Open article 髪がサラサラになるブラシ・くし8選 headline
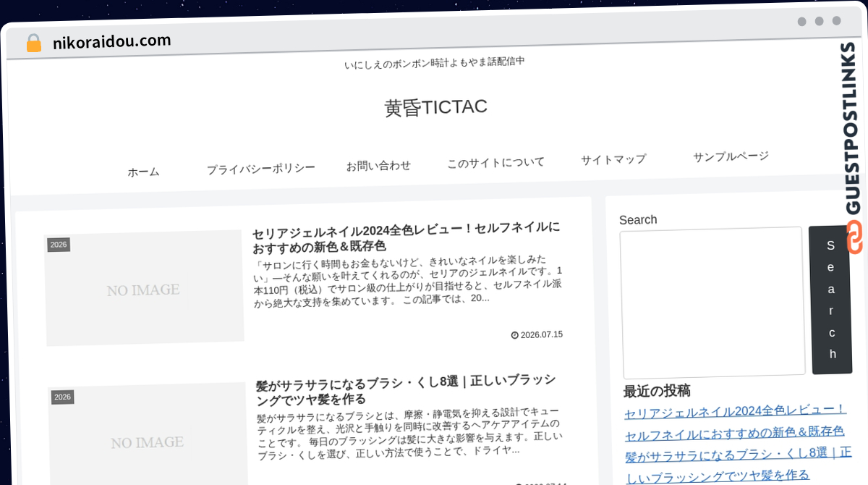 tap(407, 389)
